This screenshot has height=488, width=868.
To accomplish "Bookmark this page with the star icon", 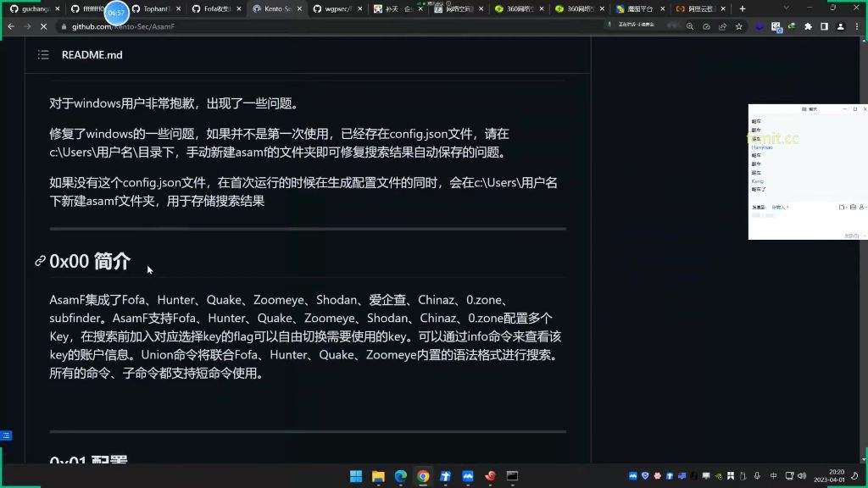I will pyautogui.click(x=738, y=26).
